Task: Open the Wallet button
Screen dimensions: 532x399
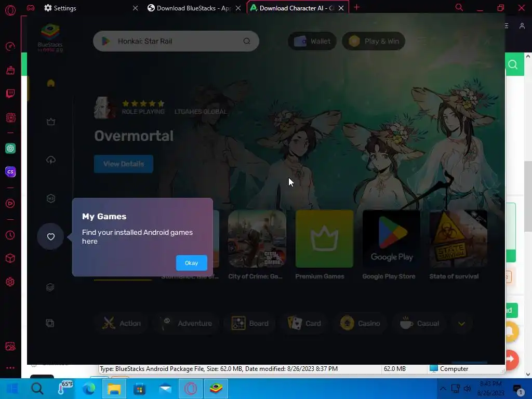Action: [312, 41]
